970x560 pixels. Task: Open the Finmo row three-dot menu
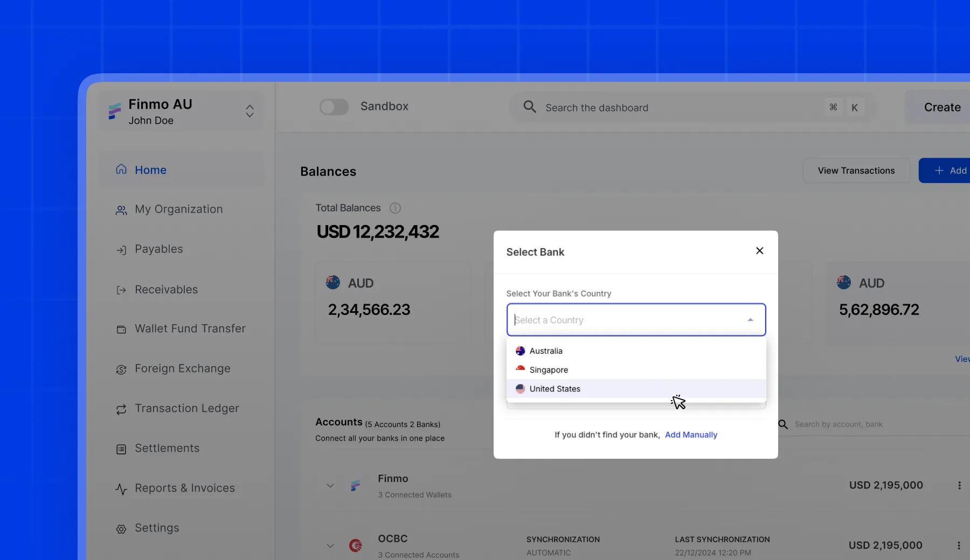(959, 485)
